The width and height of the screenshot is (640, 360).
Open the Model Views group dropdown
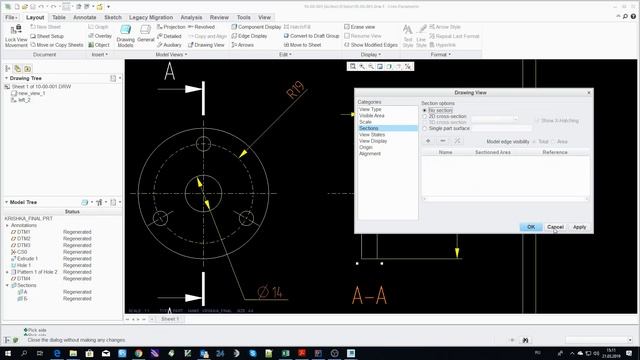171,54
